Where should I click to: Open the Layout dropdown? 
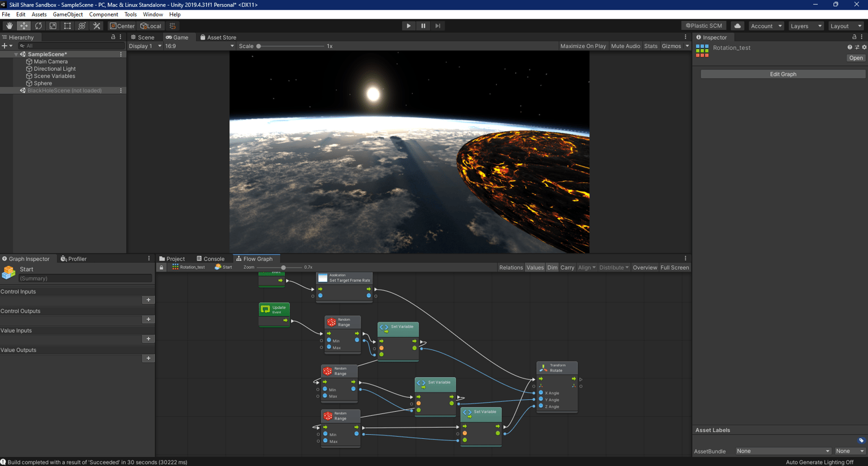846,26
